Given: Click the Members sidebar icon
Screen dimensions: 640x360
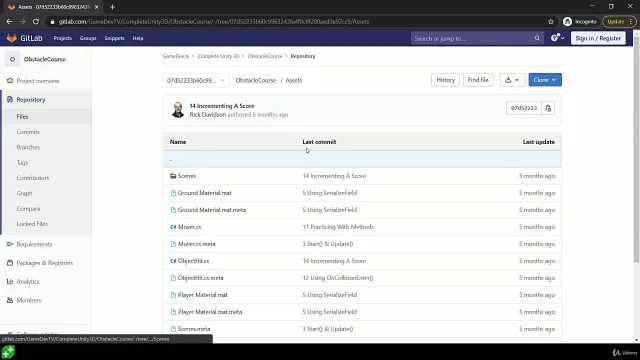Looking at the screenshot, I should coord(10,300).
